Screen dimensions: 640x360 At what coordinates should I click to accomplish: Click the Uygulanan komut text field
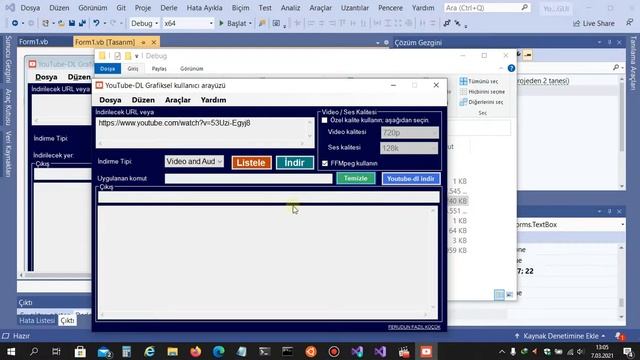click(248, 178)
